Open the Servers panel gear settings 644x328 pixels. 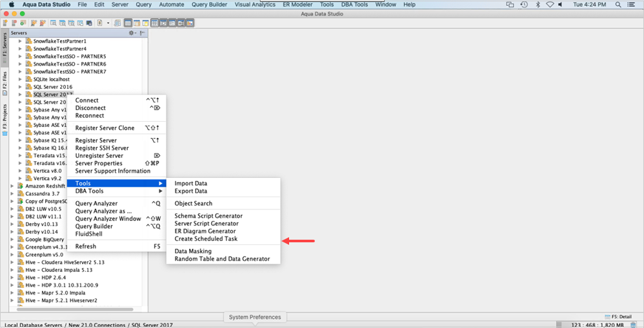132,33
